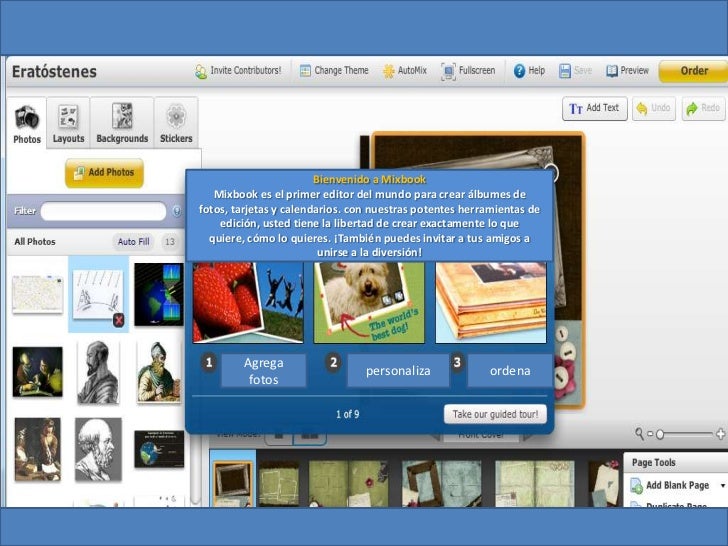Select the third green spread thumbnail

pyautogui.click(x=348, y=483)
